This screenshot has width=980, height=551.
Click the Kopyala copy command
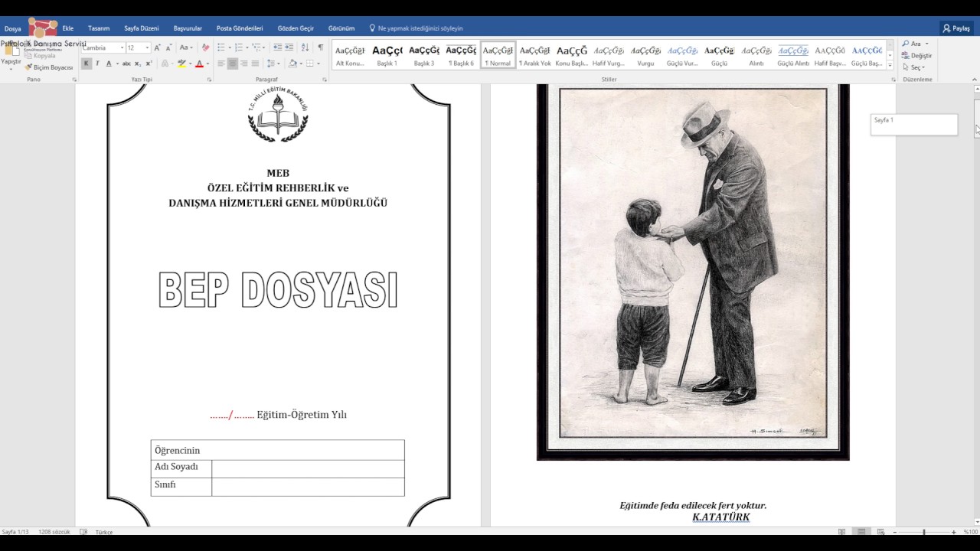40,56
